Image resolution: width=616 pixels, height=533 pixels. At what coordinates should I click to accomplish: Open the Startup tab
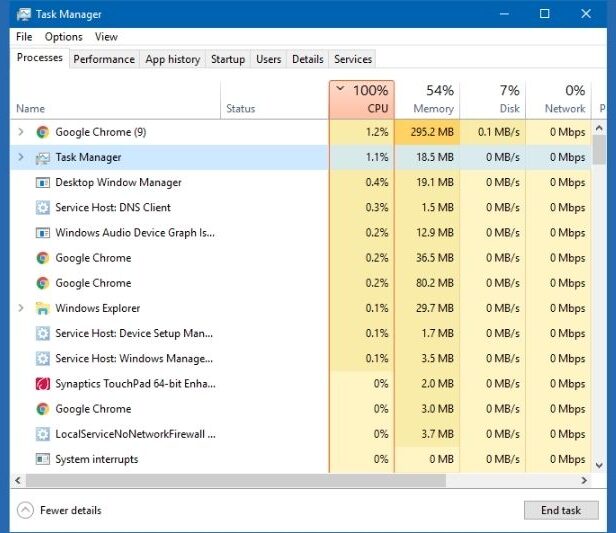tap(228, 59)
